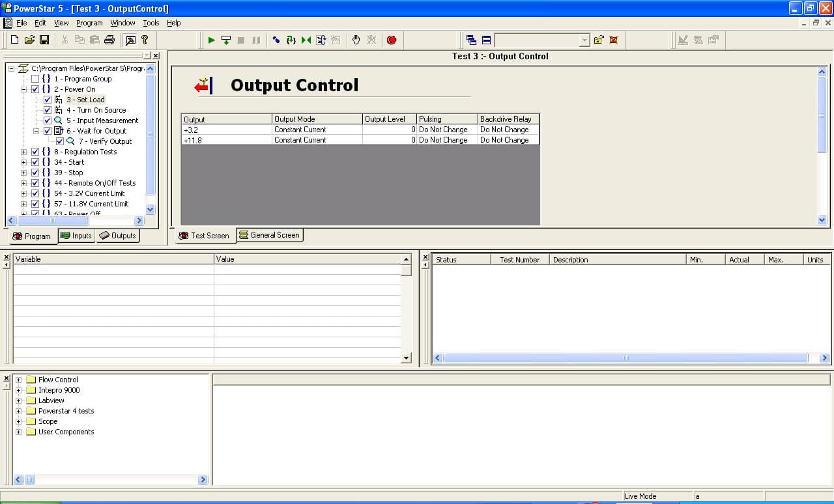The height and width of the screenshot is (504, 834).
Task: Click the Output Control red arrow icon
Action: pyautogui.click(x=204, y=85)
